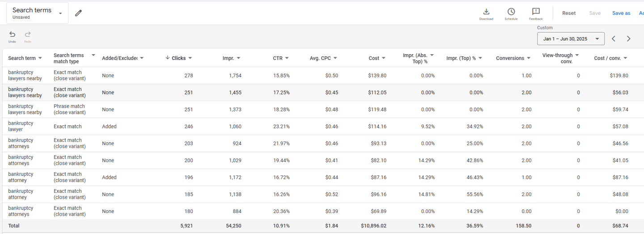Open the Cost / conv. column dropdown

coord(625,58)
